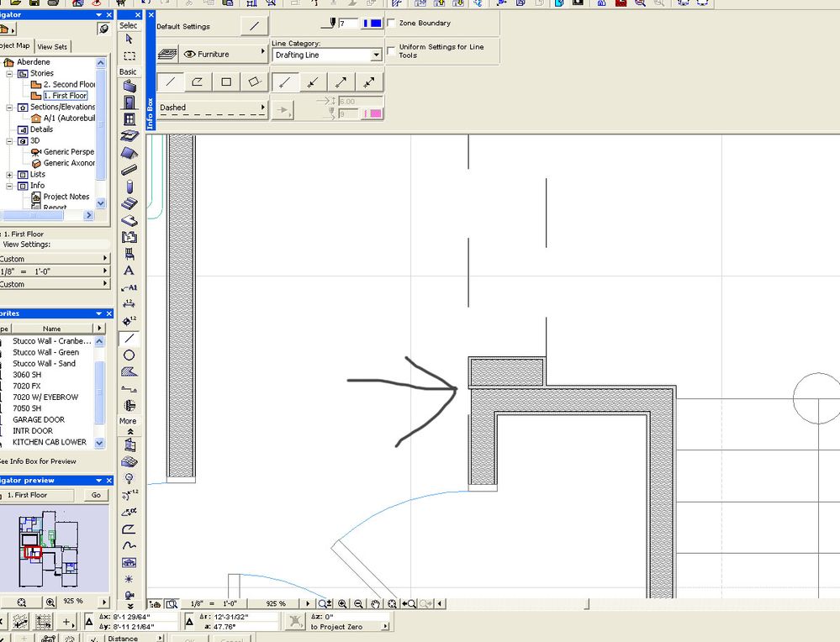Viewport: 840px width, 642px height.
Task: Select double arrowhead line option
Action: [x=368, y=82]
